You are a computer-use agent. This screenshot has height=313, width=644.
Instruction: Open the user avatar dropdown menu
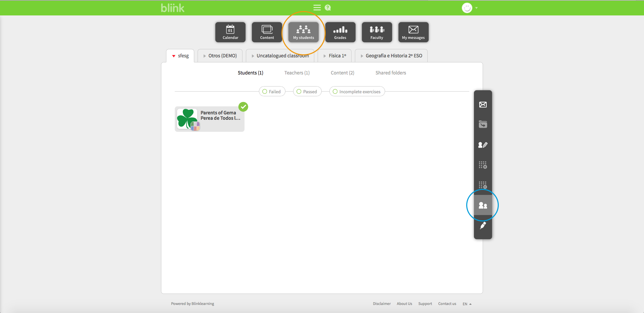[469, 8]
